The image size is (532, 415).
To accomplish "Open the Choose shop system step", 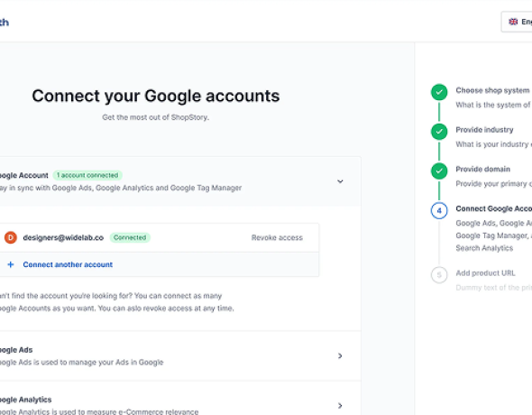I will (x=492, y=90).
